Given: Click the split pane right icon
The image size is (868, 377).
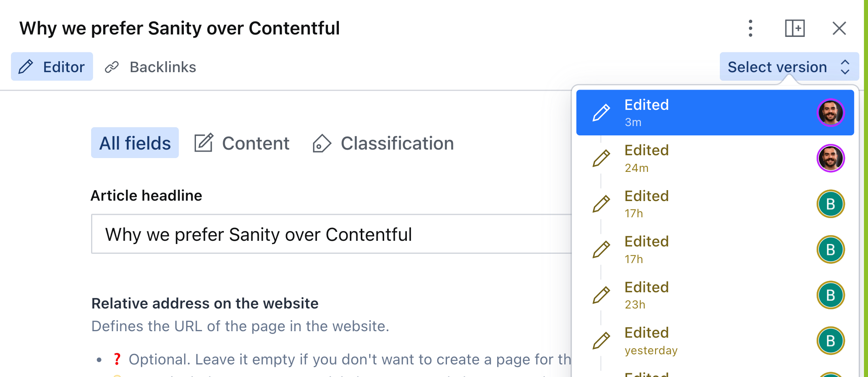Looking at the screenshot, I should point(795,28).
